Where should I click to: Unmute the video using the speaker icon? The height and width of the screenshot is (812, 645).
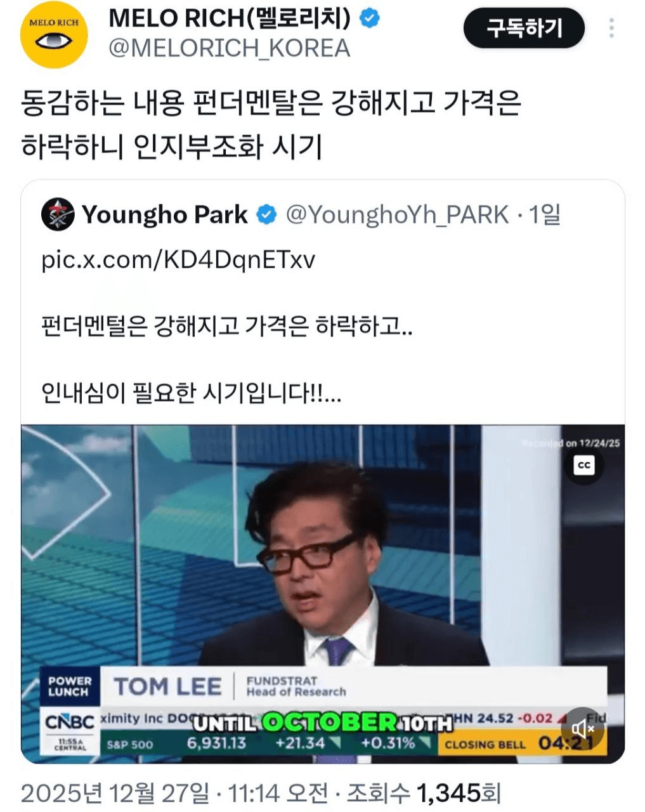[x=582, y=728]
